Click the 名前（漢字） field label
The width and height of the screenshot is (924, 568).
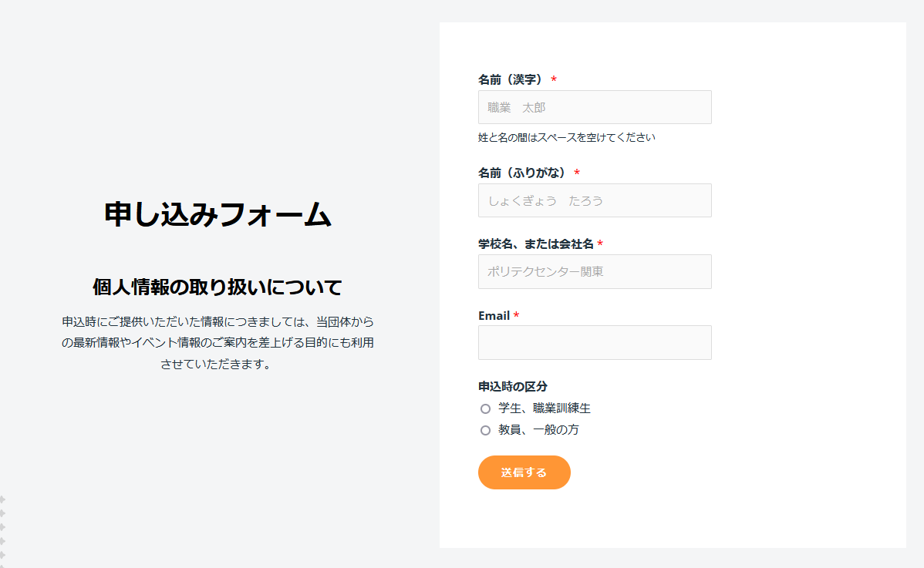click(x=511, y=79)
